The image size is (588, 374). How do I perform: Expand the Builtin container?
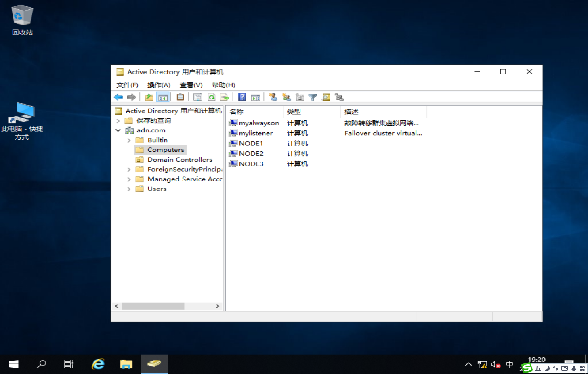(x=129, y=140)
